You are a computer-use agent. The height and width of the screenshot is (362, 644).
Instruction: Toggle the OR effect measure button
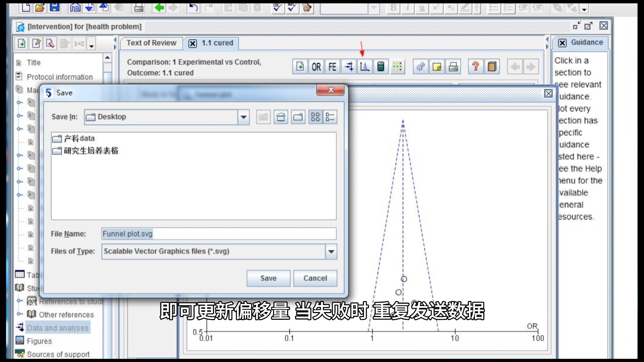pos(316,67)
